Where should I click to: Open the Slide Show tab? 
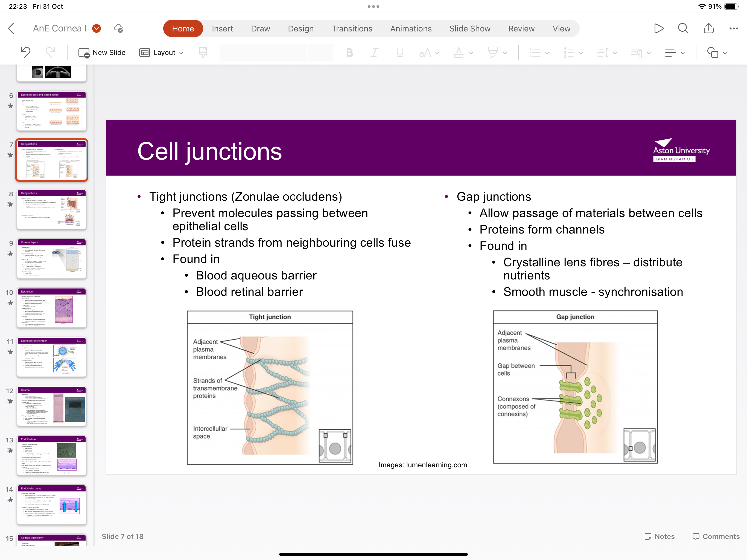[469, 29]
